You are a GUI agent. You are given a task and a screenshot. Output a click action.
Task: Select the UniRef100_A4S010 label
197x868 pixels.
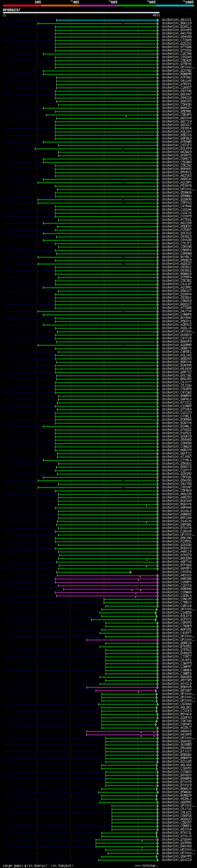coord(176,575)
